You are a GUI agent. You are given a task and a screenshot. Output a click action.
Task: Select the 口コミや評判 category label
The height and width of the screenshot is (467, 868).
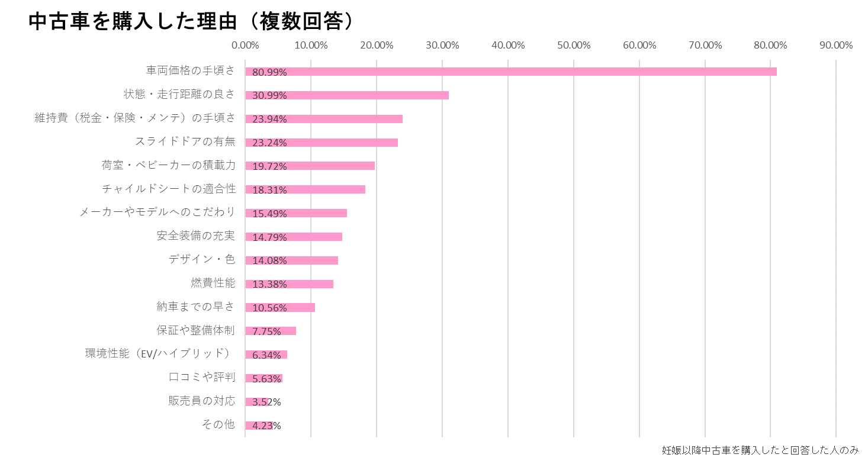(x=201, y=377)
